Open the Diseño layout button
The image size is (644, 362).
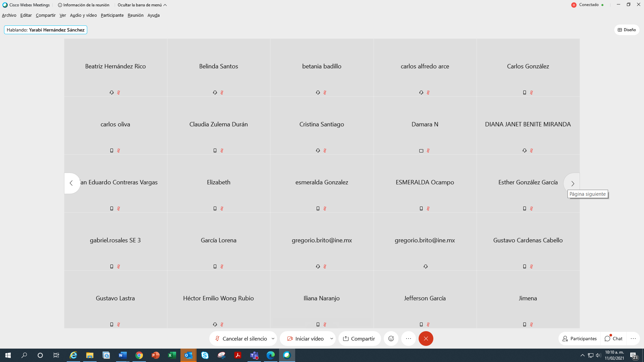point(627,30)
